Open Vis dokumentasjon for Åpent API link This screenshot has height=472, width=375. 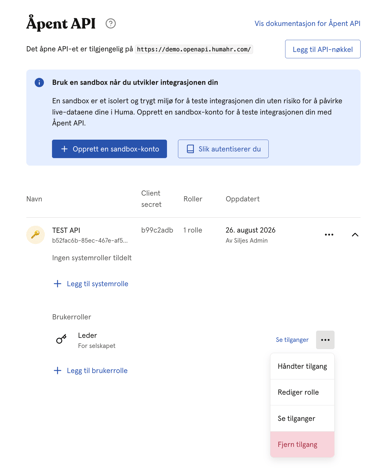click(x=307, y=24)
